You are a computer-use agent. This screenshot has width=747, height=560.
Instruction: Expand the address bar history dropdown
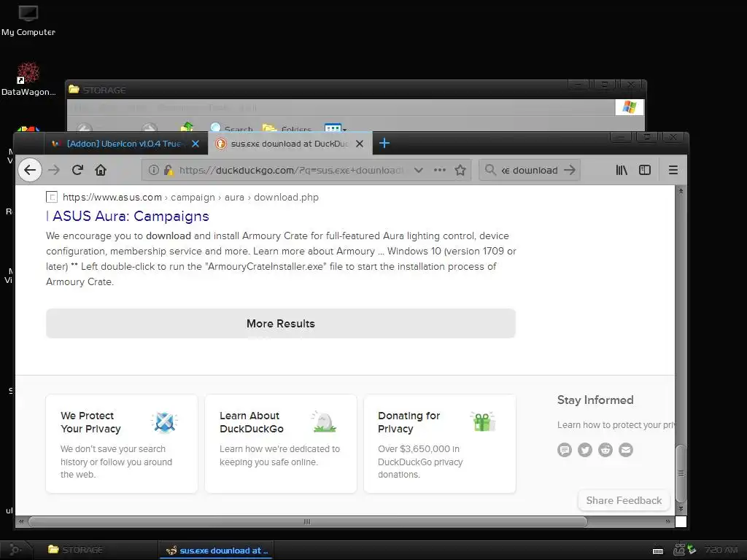coord(418,170)
